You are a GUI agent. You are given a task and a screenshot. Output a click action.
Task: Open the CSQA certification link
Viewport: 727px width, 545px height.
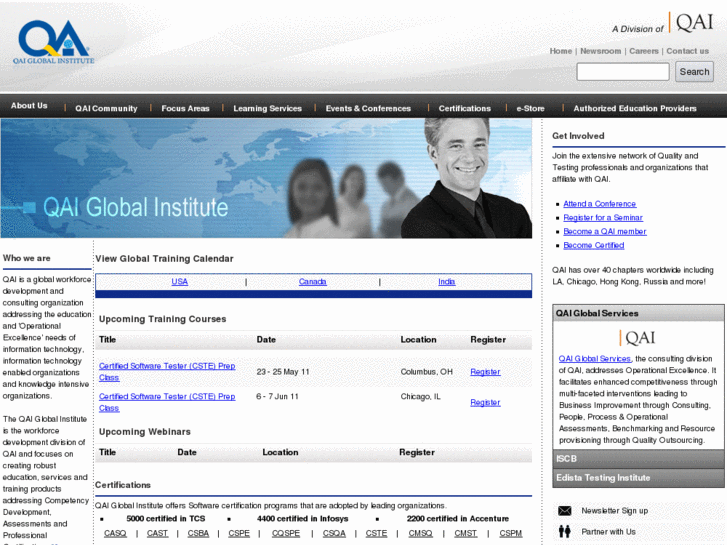(334, 533)
